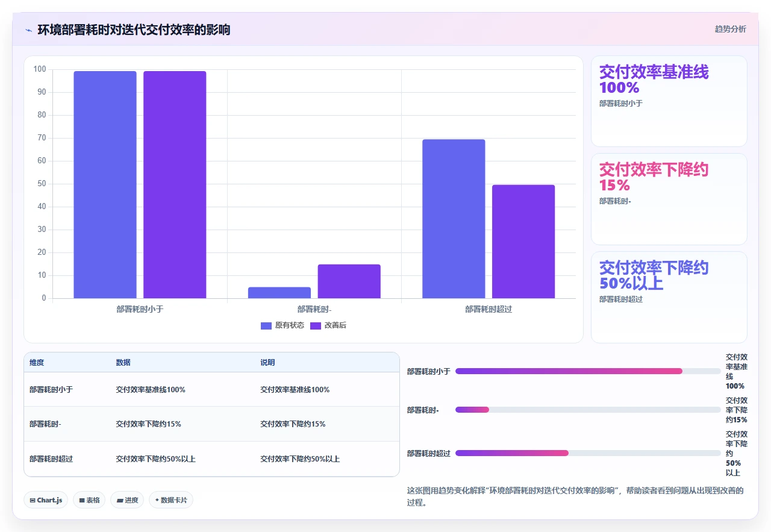Click the 维度 table column header
This screenshot has width=771, height=532.
tap(37, 363)
